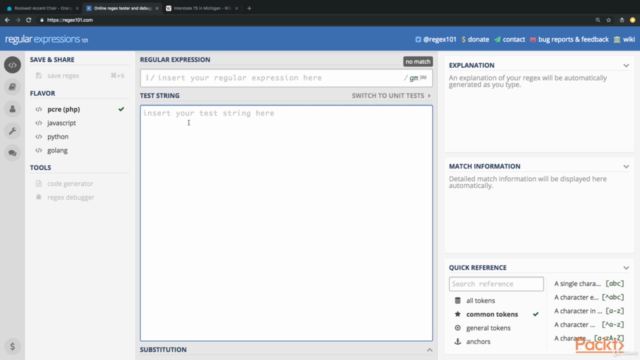Open bug reports & feedback link
640x360 pixels.
(569, 40)
